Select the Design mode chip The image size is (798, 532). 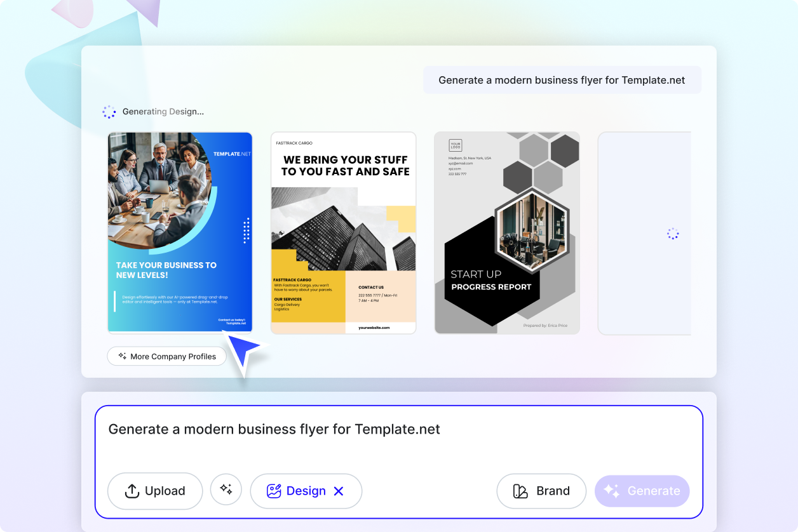tap(306, 491)
